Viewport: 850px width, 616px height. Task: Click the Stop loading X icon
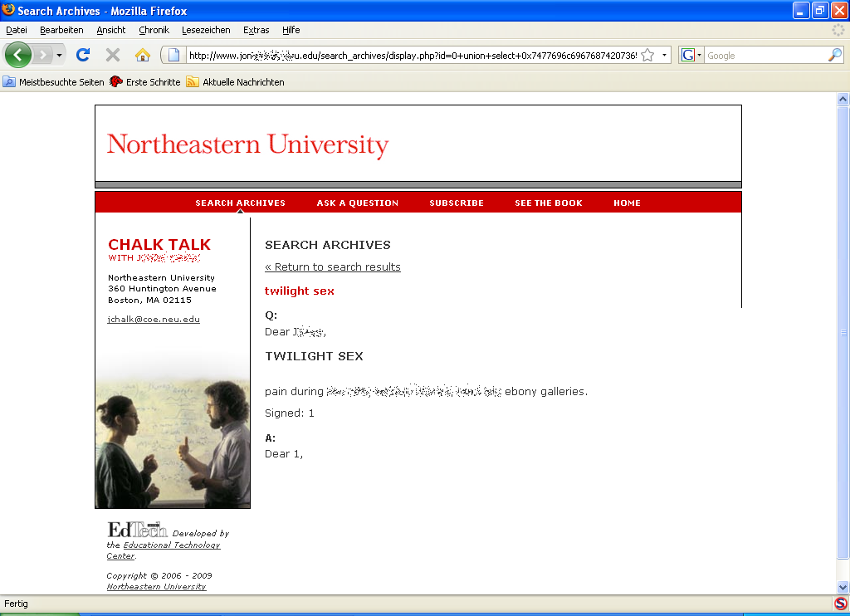tap(113, 55)
